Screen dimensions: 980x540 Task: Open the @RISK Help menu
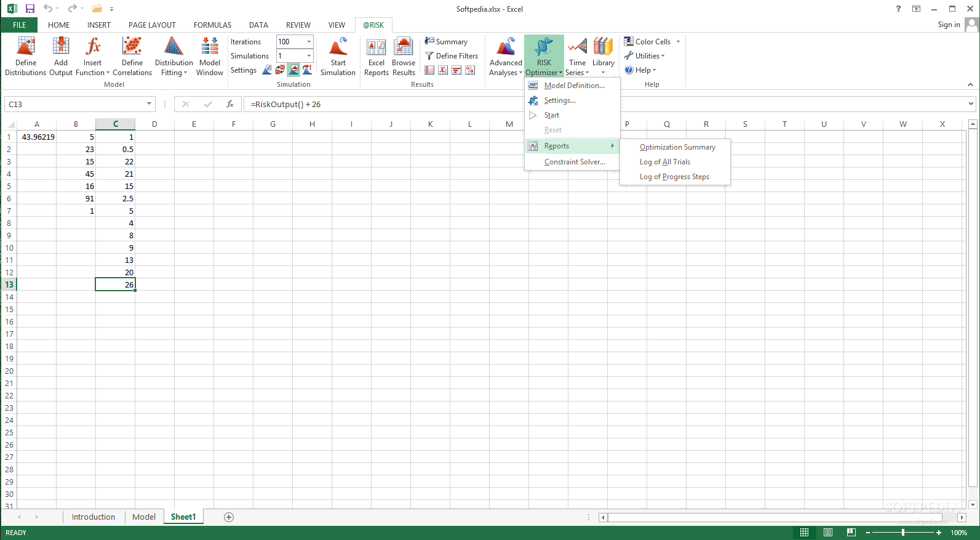tap(640, 70)
